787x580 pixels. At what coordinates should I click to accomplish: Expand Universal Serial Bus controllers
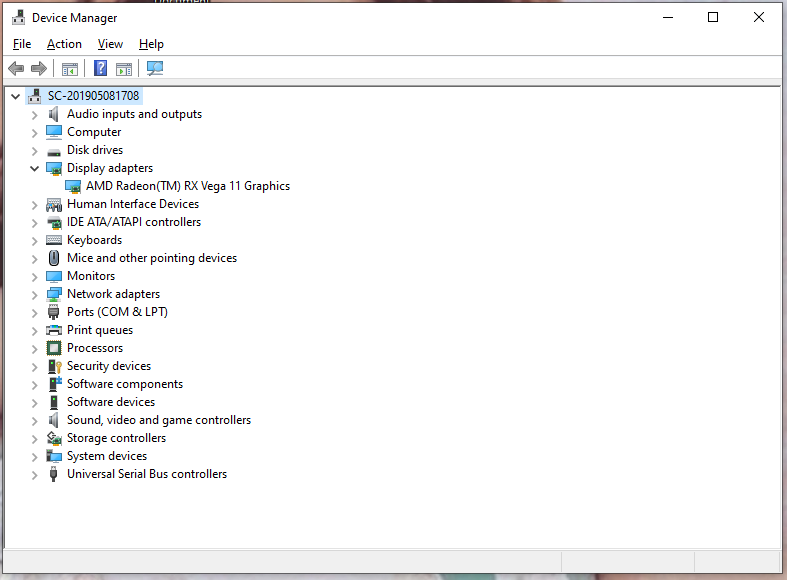point(34,475)
